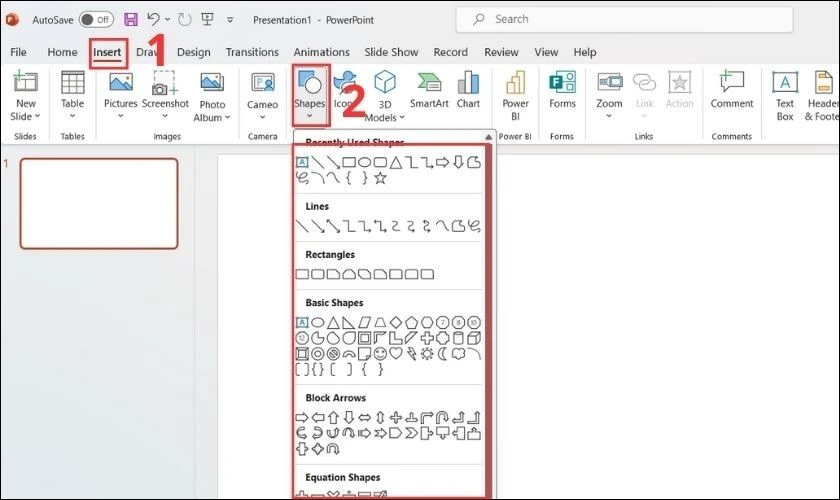Click the Search input field
Screen dimensions: 840x500
pyautogui.click(x=625, y=19)
